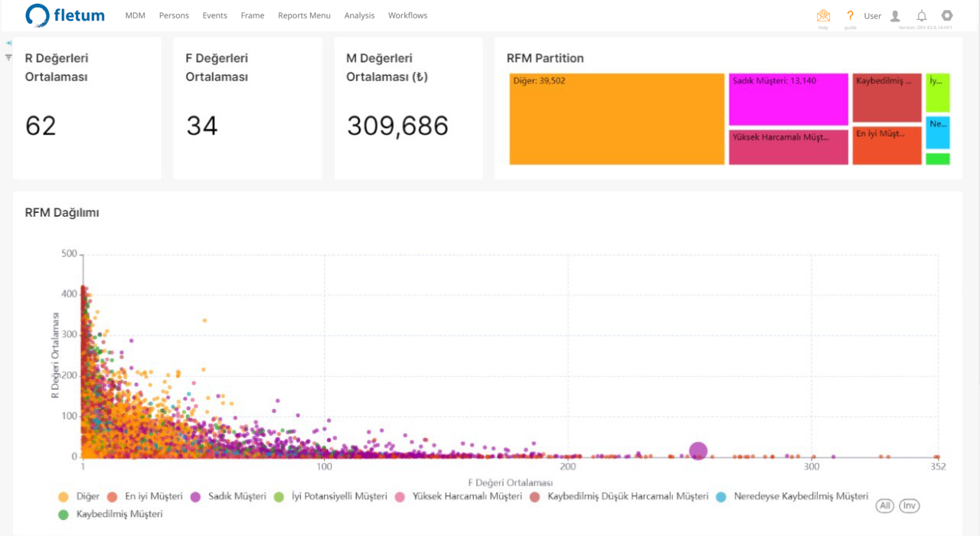Open the filter funnel icon
The width and height of the screenshot is (980, 536).
coord(8,57)
